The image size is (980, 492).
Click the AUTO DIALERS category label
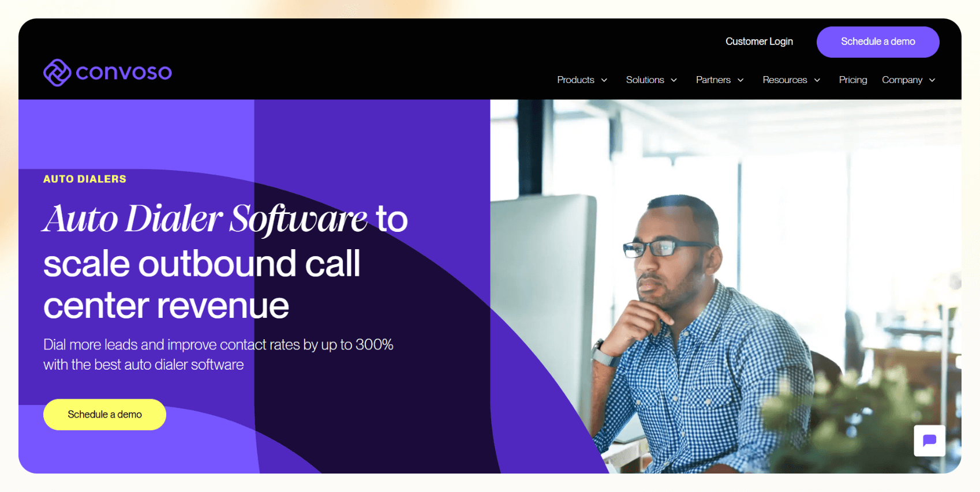tap(85, 179)
